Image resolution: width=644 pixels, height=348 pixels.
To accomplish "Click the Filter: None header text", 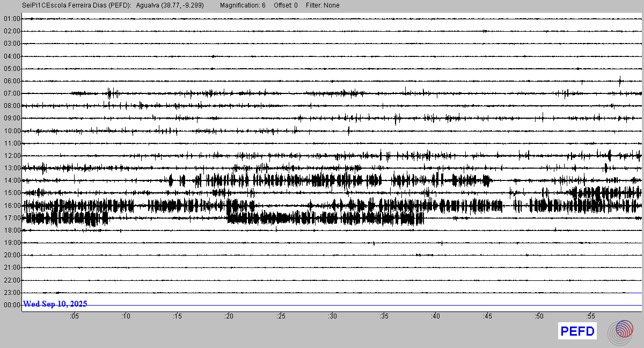I will 323,5.
